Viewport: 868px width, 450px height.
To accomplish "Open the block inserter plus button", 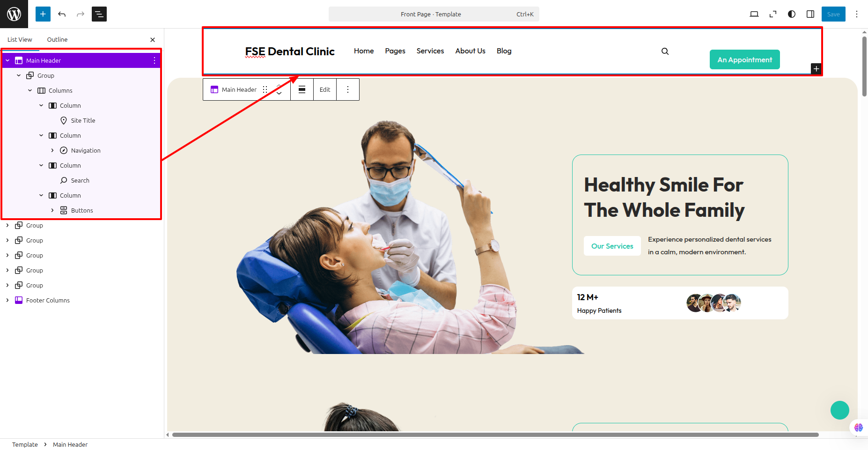I will coord(43,14).
